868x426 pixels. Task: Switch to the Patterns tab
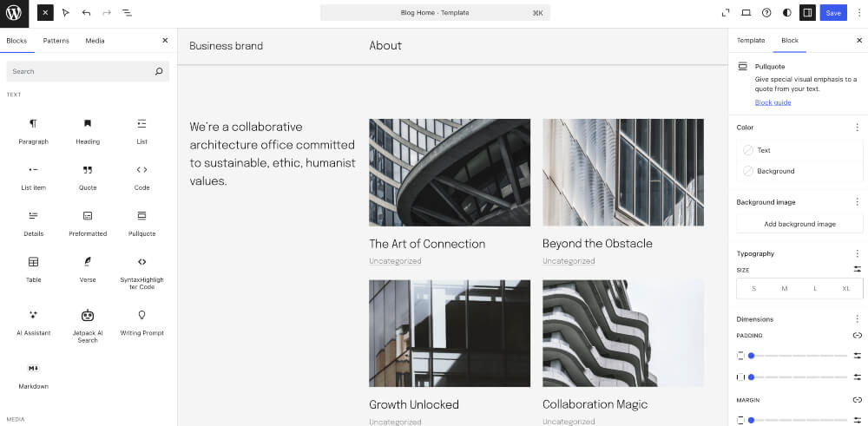[x=56, y=41]
